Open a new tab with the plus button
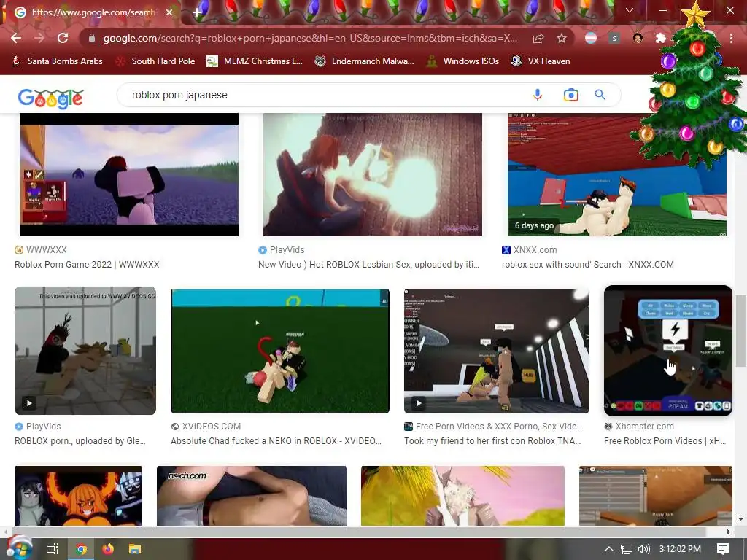 (x=197, y=12)
